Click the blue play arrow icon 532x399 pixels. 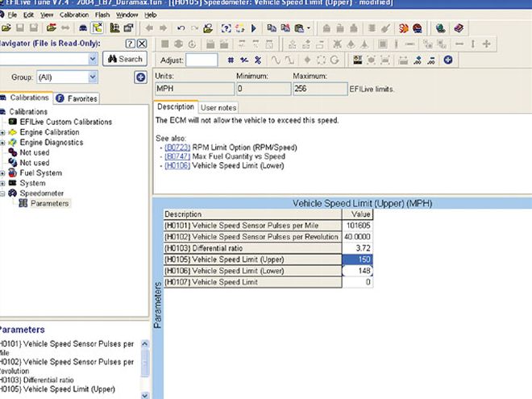[254, 28]
